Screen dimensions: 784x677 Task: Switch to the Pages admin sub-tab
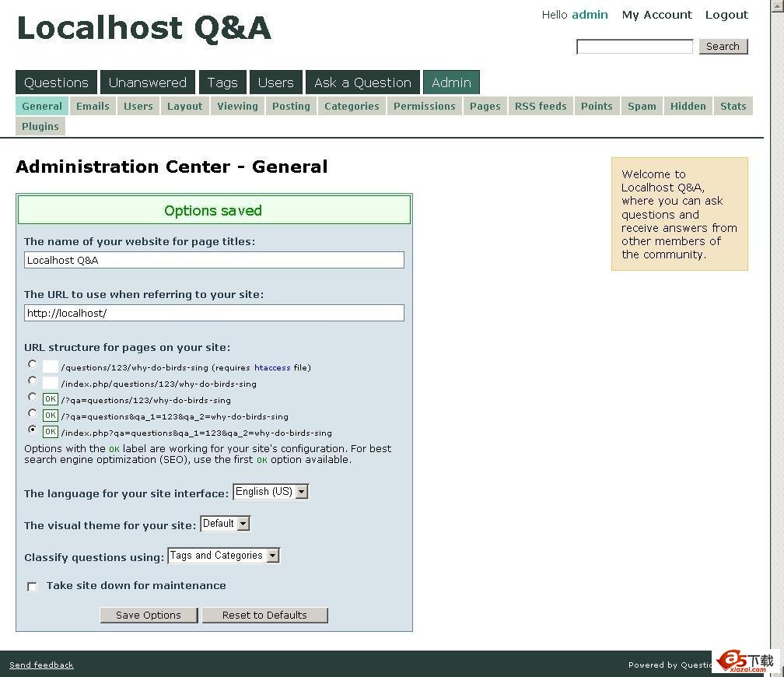(x=485, y=106)
